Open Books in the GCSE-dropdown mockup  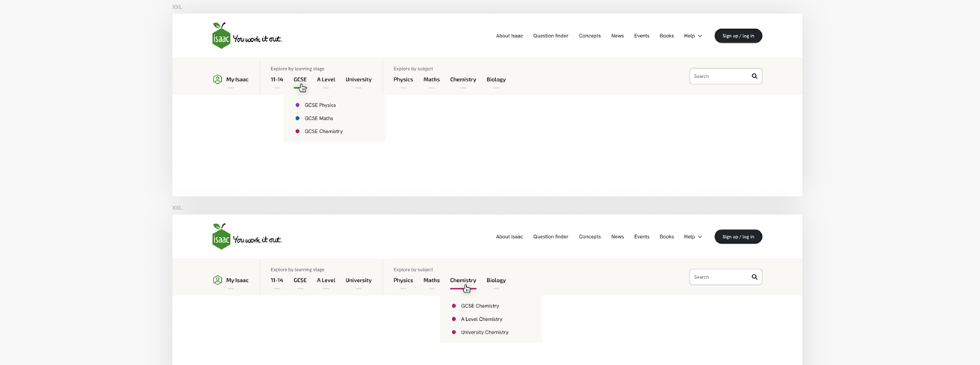pyautogui.click(x=666, y=36)
